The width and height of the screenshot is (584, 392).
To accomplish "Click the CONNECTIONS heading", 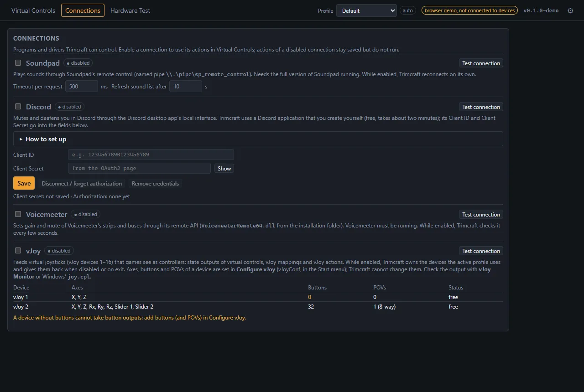I will click(36, 38).
